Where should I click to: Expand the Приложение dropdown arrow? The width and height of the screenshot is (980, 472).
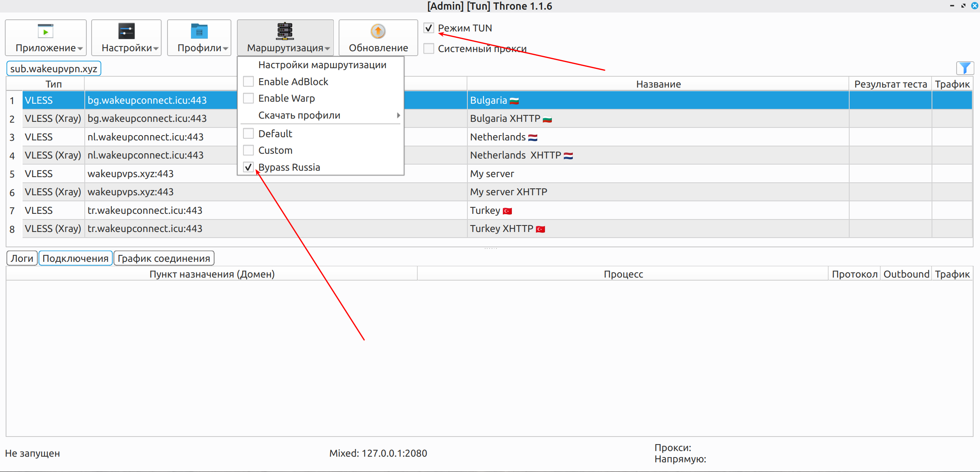coord(80,48)
